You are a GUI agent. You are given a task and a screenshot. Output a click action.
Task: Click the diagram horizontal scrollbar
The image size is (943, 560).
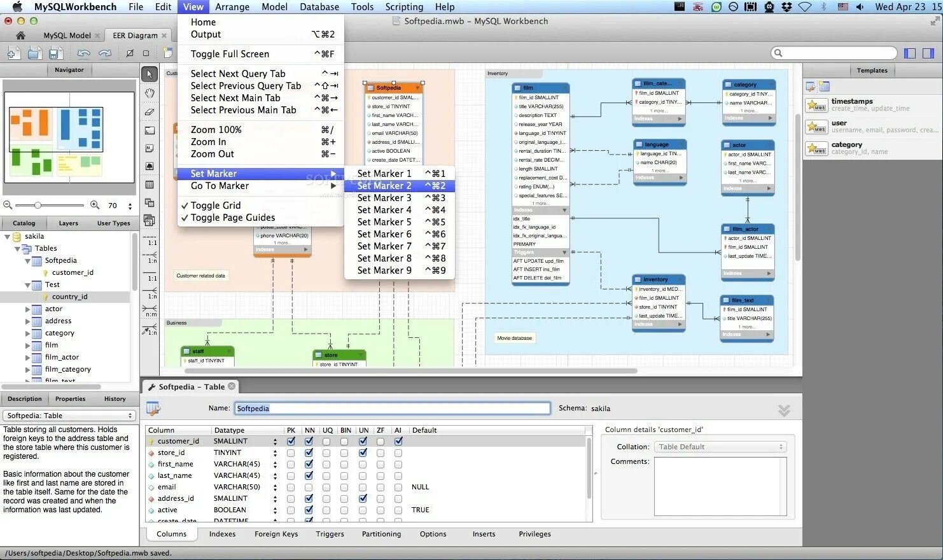coord(411,370)
